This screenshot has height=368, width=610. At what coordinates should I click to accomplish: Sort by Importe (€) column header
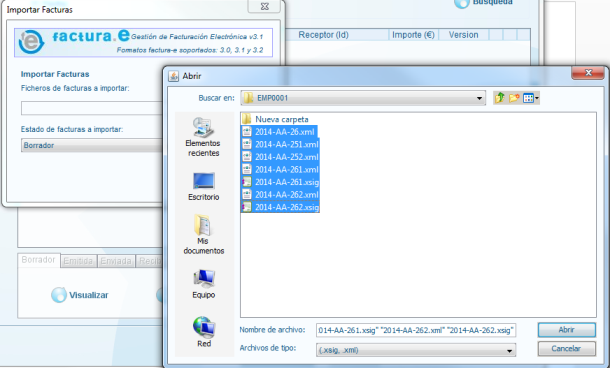coord(413,35)
